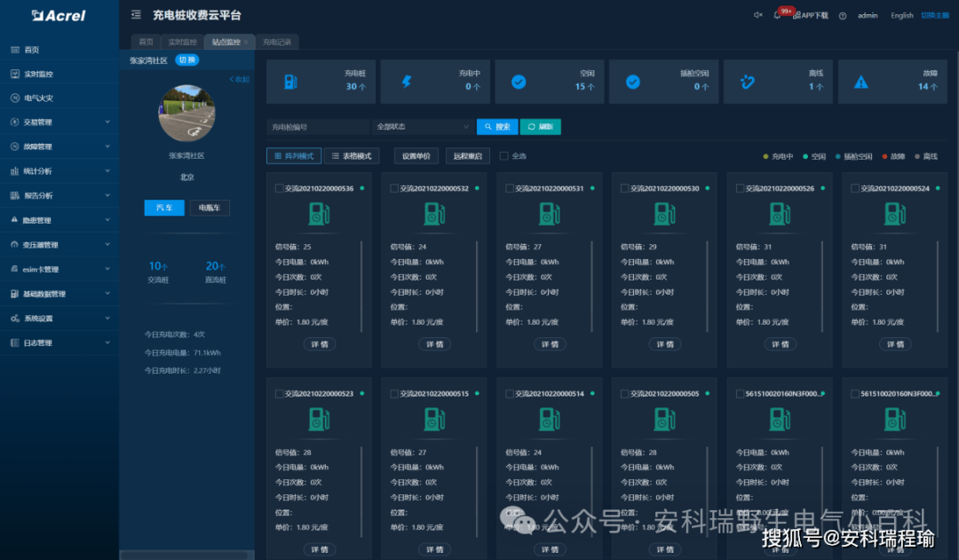Click the chevron arrow beside 交易管理
Image resolution: width=959 pixels, height=560 pixels.
pyautogui.click(x=107, y=122)
